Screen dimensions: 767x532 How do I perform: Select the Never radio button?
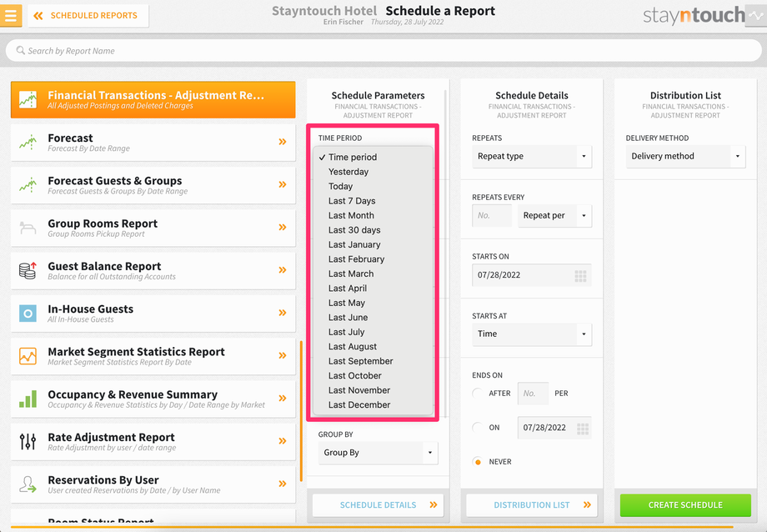(x=478, y=462)
